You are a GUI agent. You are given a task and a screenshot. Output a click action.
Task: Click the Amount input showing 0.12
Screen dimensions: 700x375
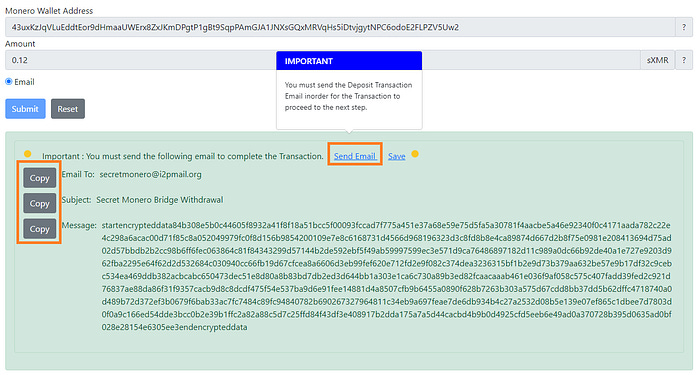(323, 60)
